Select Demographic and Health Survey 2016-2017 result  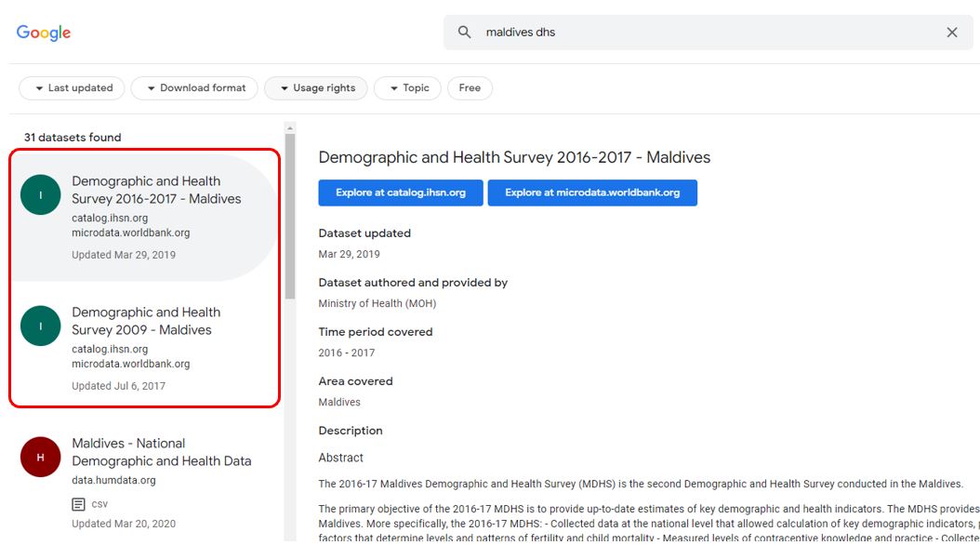pyautogui.click(x=156, y=190)
